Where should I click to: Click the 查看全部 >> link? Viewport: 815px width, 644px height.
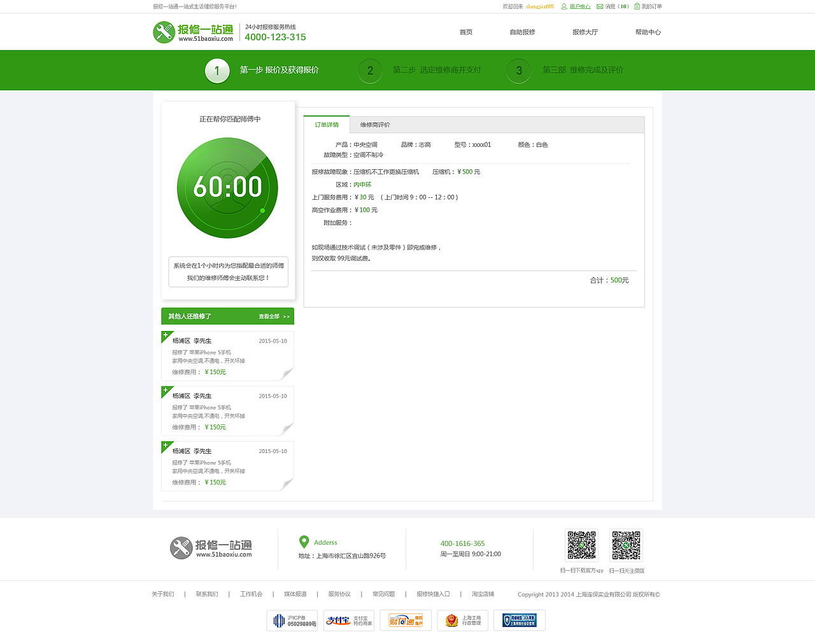274,316
